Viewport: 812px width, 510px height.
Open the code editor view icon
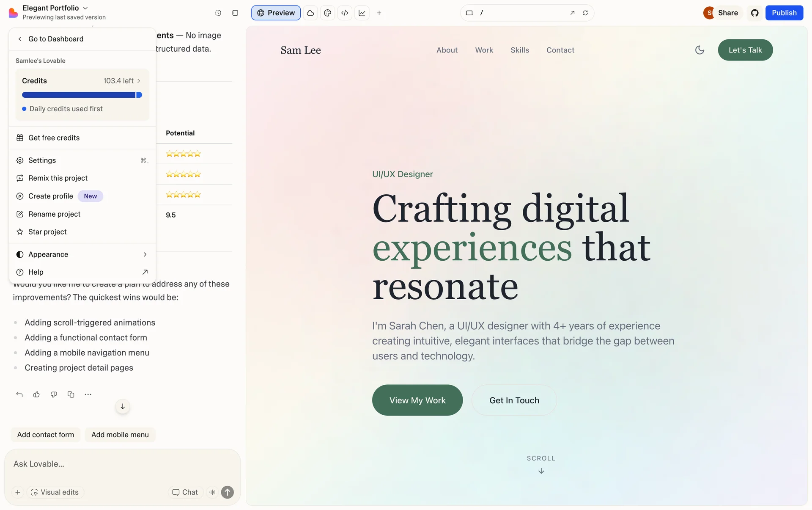pyautogui.click(x=345, y=13)
